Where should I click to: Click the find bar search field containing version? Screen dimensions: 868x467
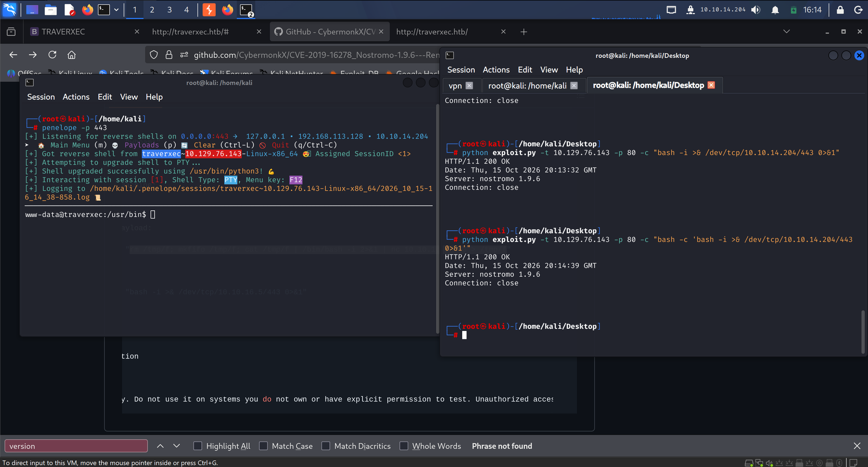[x=76, y=446]
